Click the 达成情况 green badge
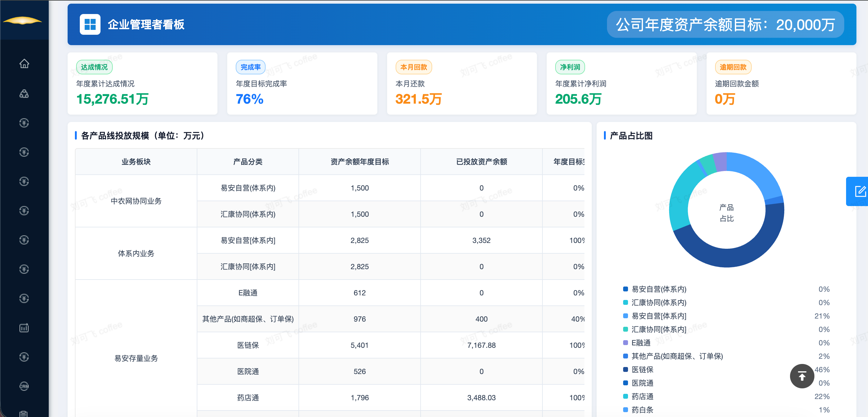 pos(94,67)
